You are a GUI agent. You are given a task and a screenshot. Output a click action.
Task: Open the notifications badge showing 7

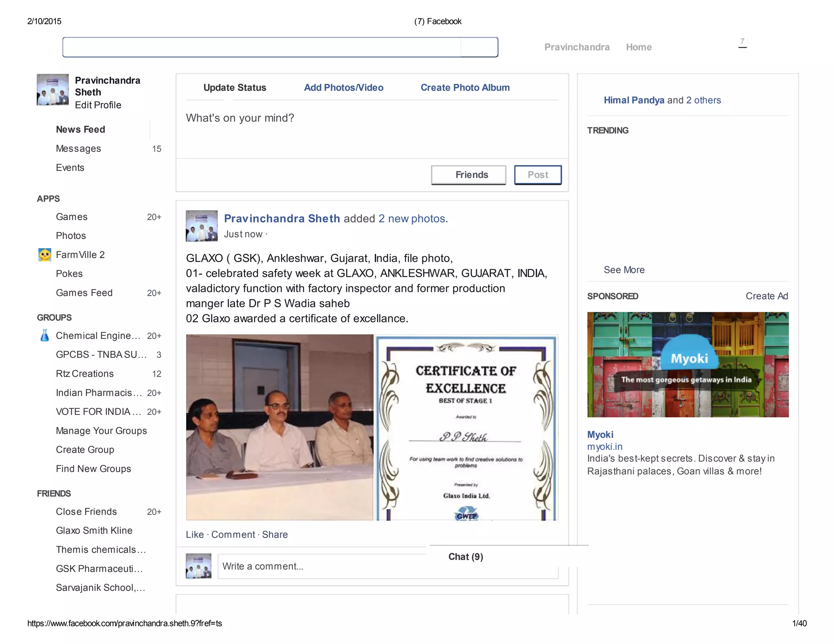coord(742,42)
